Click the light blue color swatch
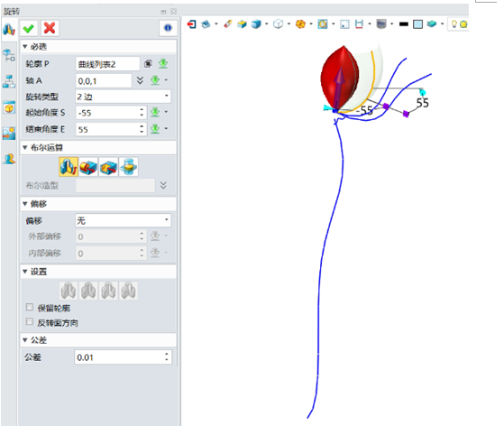Screen dimensions: 504x426 pos(417,24)
